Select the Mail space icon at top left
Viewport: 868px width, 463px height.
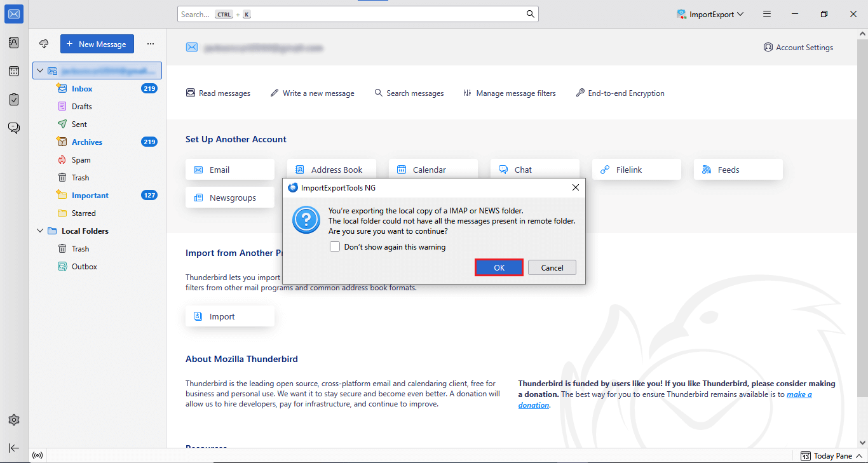pos(14,13)
